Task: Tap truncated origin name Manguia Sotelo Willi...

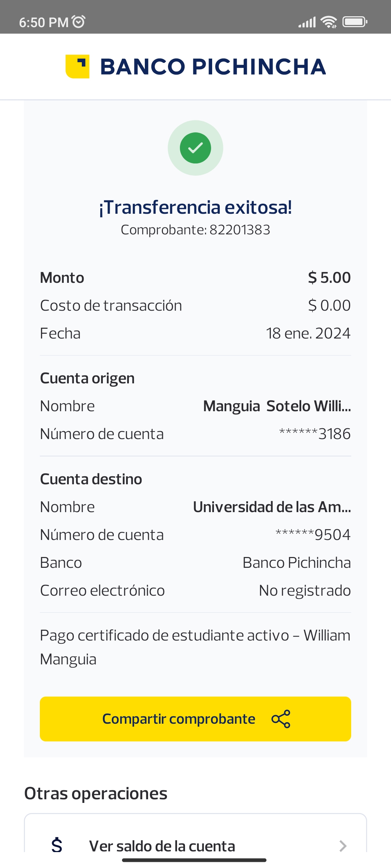Action: [277, 406]
